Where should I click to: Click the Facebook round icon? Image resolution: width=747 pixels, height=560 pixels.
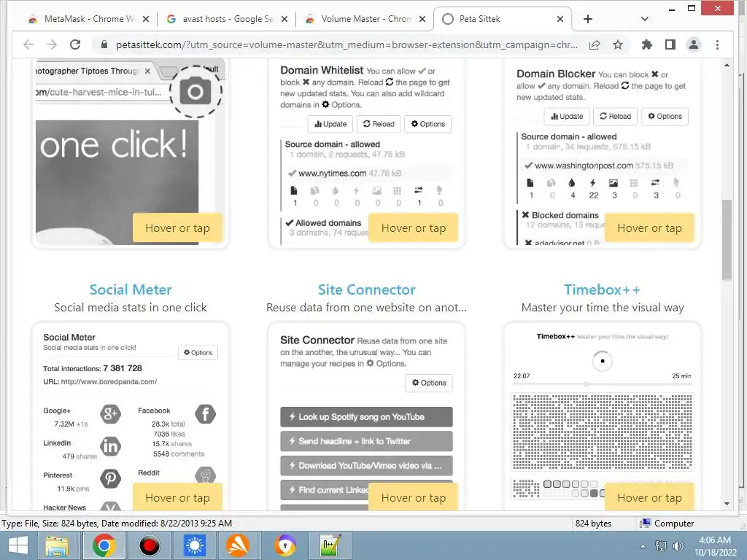pos(205,414)
